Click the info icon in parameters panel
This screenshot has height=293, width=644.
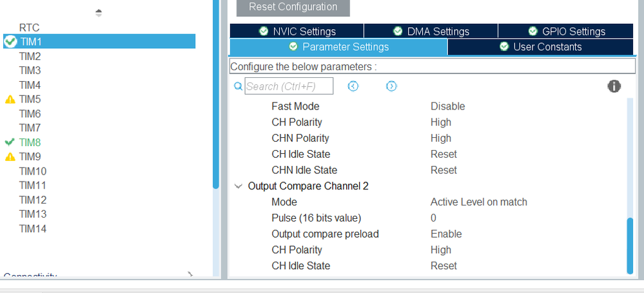(614, 86)
